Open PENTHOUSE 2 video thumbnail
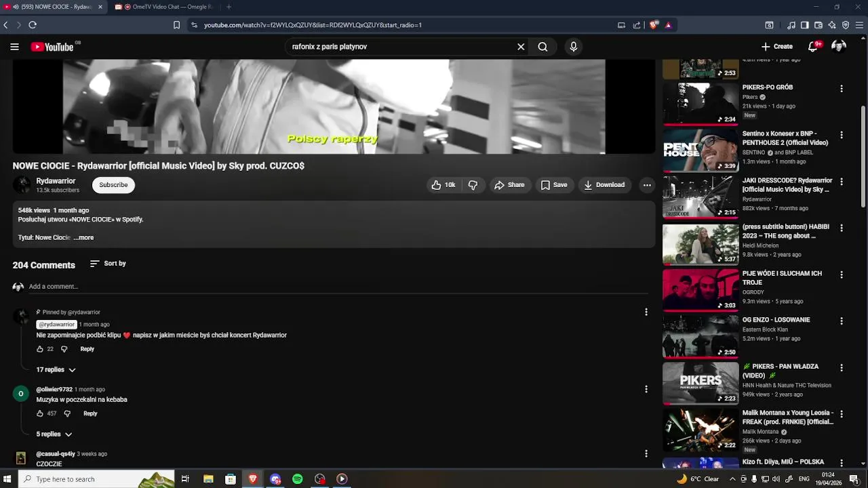 [x=701, y=150]
